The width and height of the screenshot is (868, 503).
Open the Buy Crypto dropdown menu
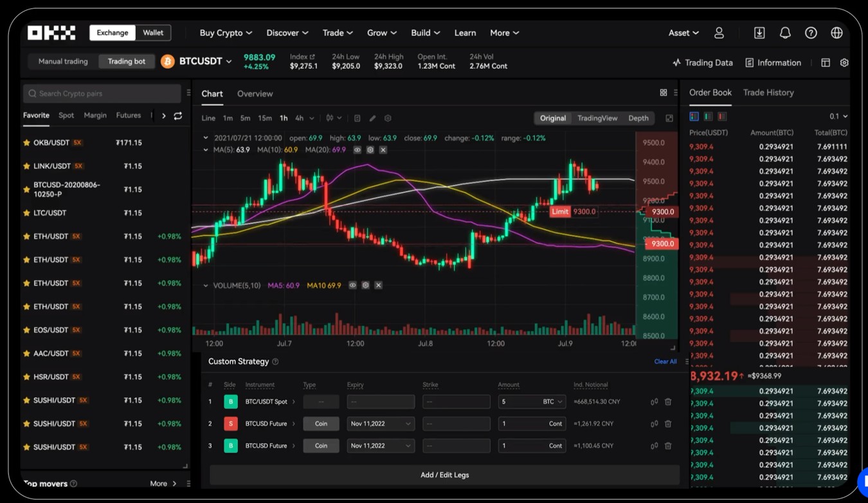(226, 33)
